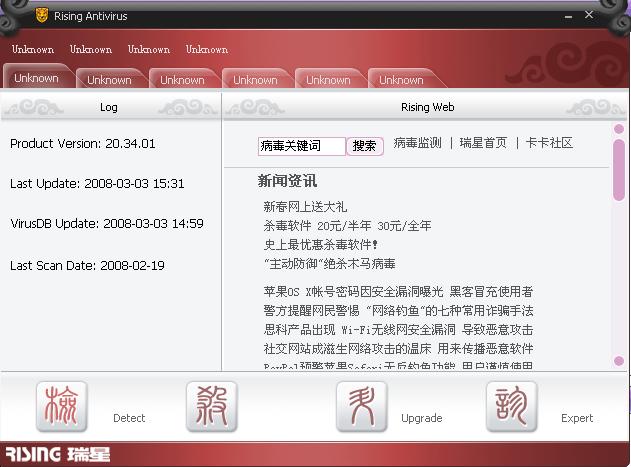631x467 pixels.
Task: Click the Rising Antivirus lion logo in title bar
Action: [x=42, y=15]
